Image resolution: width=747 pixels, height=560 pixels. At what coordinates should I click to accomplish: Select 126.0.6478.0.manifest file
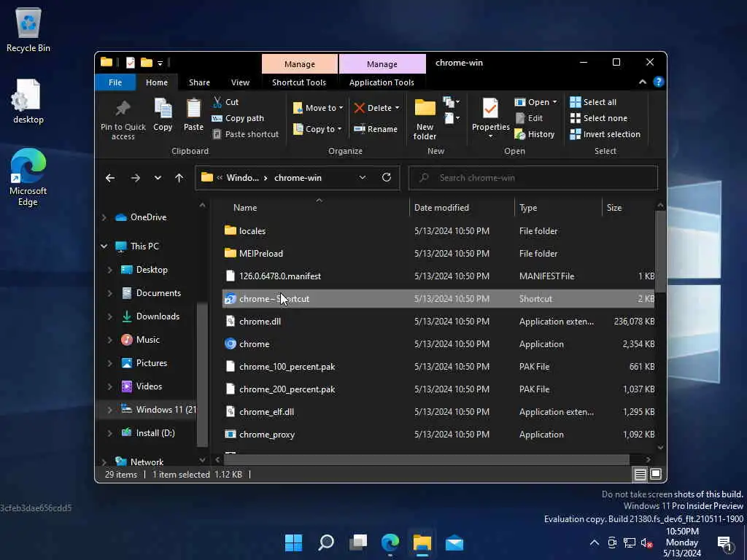coord(438,276)
